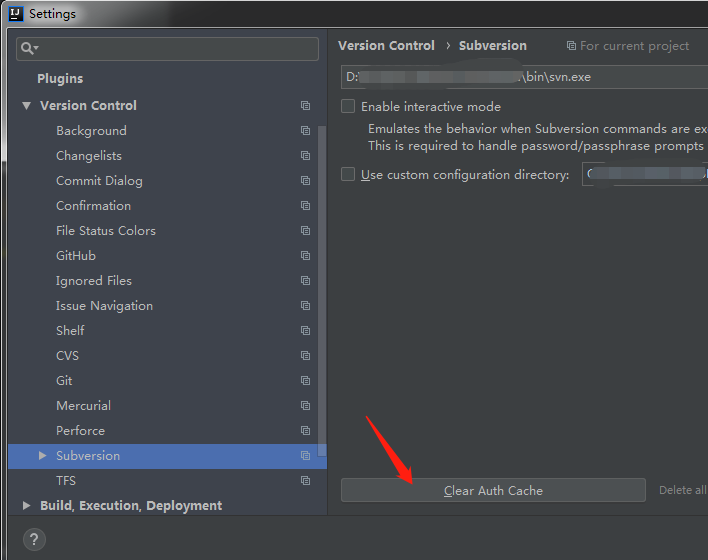Select Plugins in settings tree
This screenshot has width=708, height=560.
coord(60,79)
